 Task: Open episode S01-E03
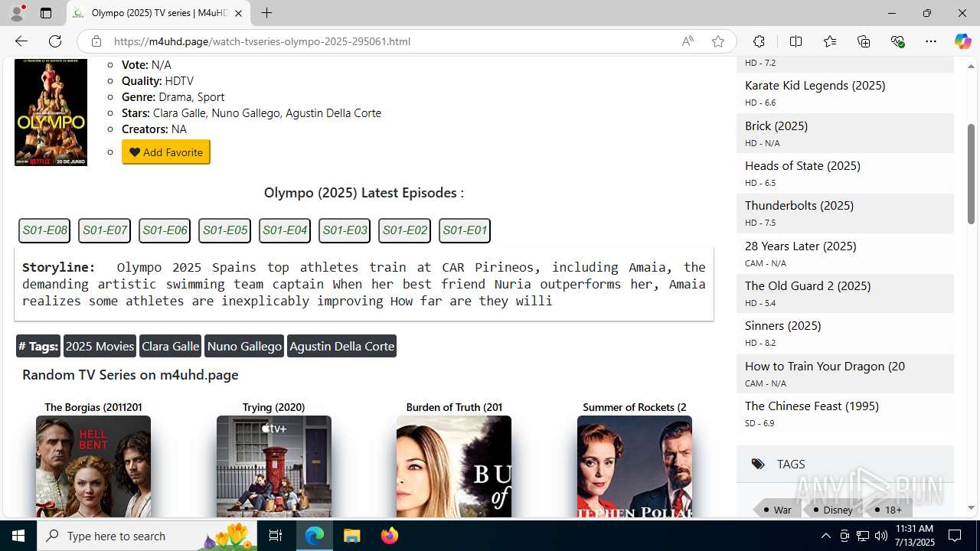coord(345,230)
